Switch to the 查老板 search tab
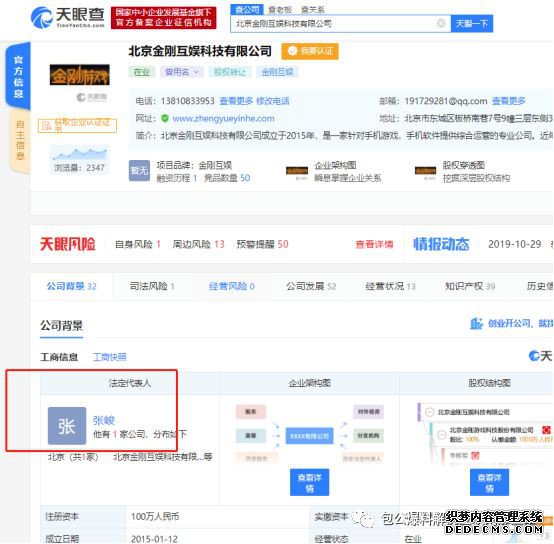The width and height of the screenshot is (554, 544). [280, 10]
